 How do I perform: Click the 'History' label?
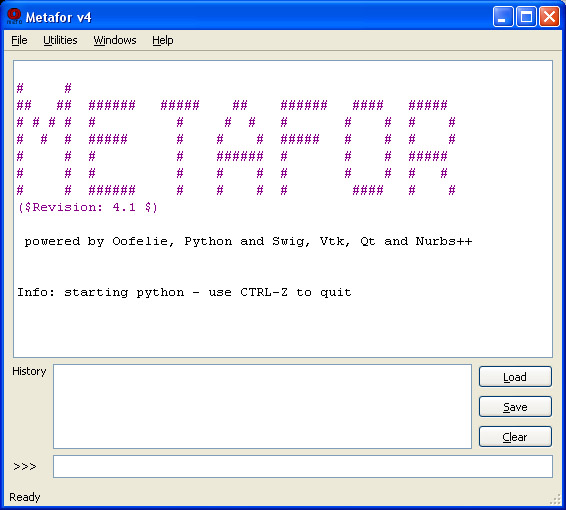coord(29,371)
